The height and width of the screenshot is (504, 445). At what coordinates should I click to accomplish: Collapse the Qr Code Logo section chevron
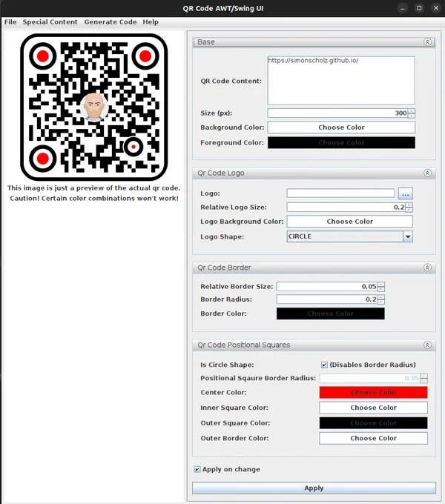[x=427, y=173]
